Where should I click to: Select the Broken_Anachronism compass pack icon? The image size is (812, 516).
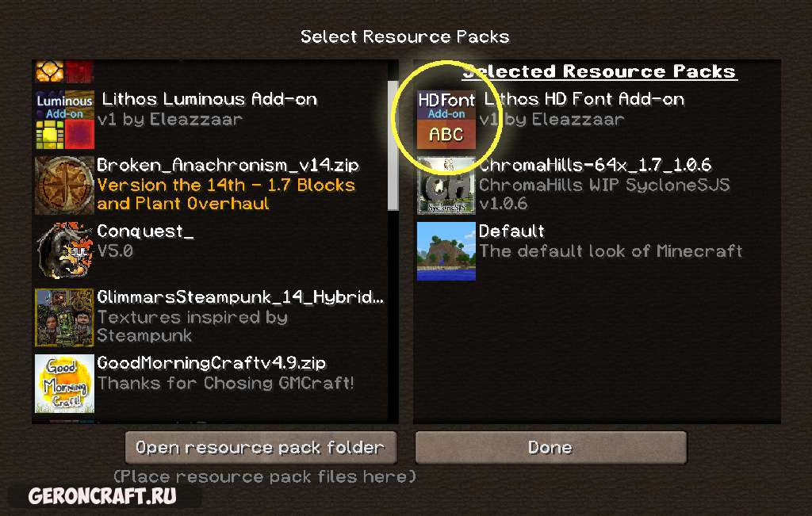64,185
